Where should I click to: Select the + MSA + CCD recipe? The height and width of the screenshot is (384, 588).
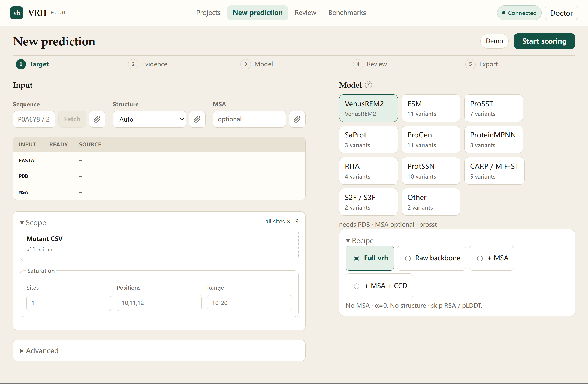point(379,286)
